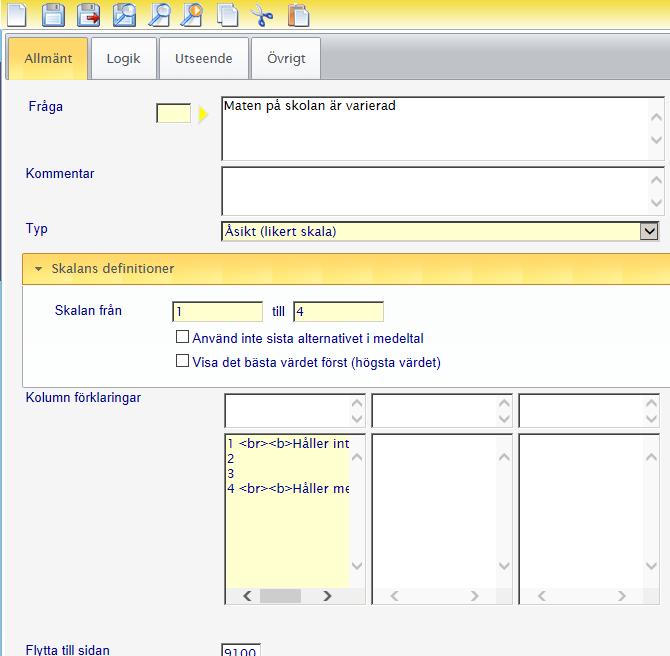Click into the empty Kommentar text area
This screenshot has width=670, height=656.
coord(443,191)
